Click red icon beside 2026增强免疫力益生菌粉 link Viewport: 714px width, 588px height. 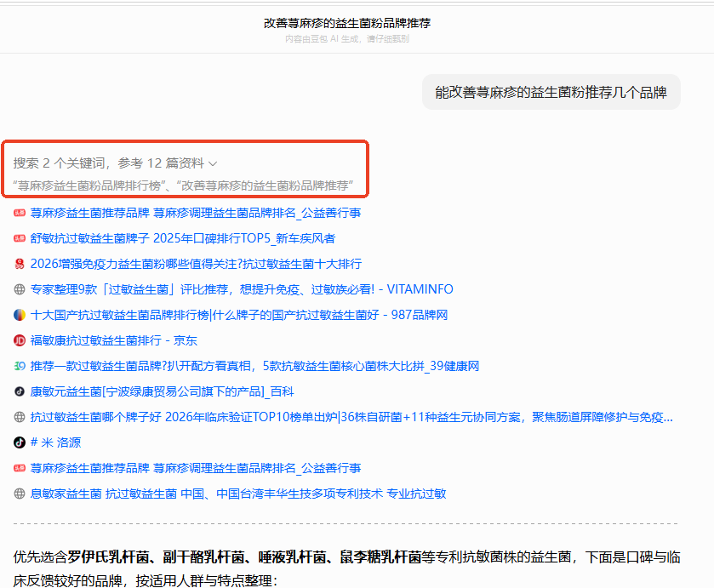click(x=19, y=264)
